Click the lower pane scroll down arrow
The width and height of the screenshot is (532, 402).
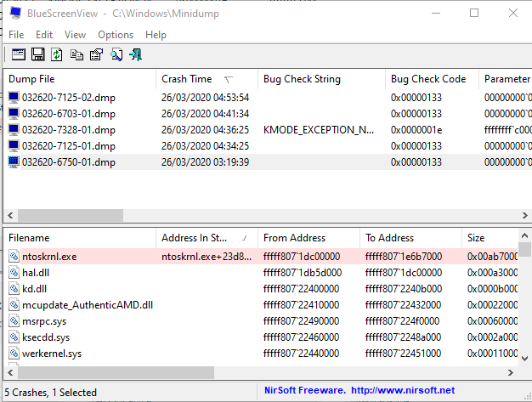524,359
